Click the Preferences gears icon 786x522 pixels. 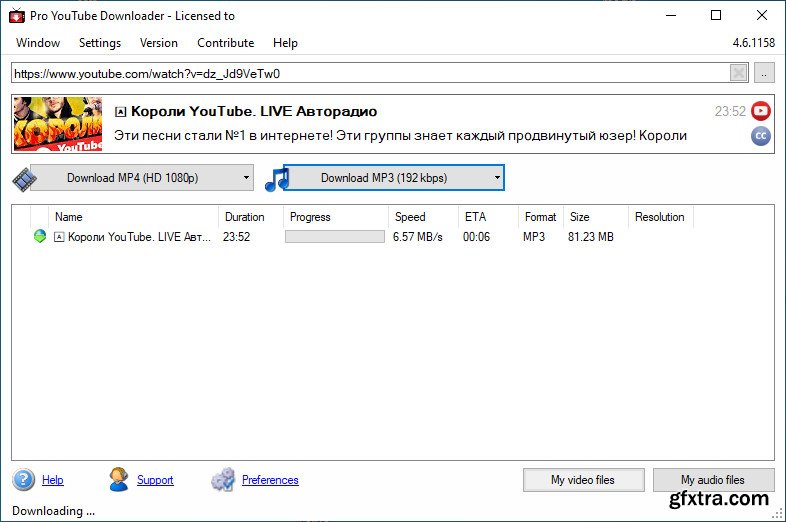click(x=223, y=480)
